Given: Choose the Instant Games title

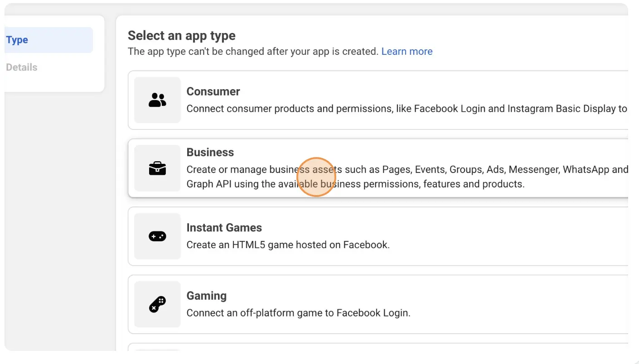Looking at the screenshot, I should click(224, 228).
